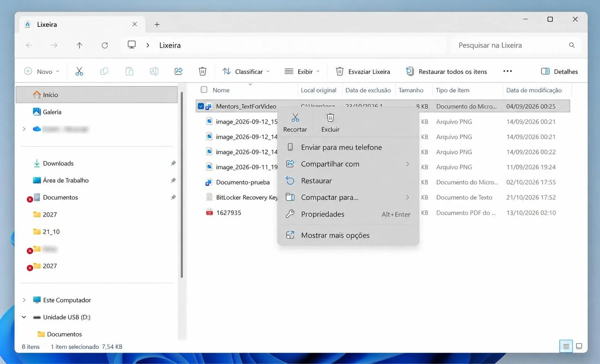Image resolution: width=600 pixels, height=364 pixels.
Task: Expand the OneDrive cloud tree node
Action: 24,129
